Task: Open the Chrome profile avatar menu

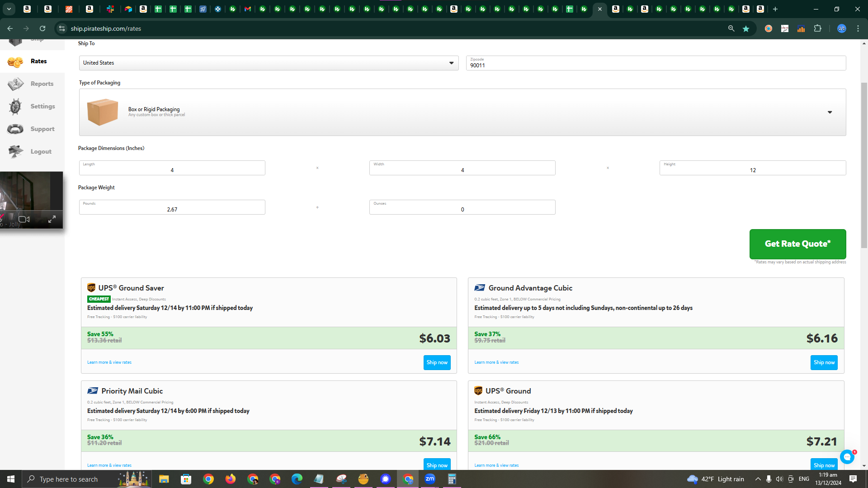Action: tap(842, 28)
